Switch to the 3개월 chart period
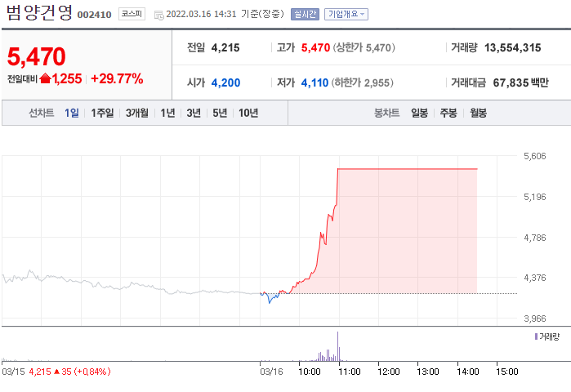Viewport: 571px width, 392px height. coord(137,113)
